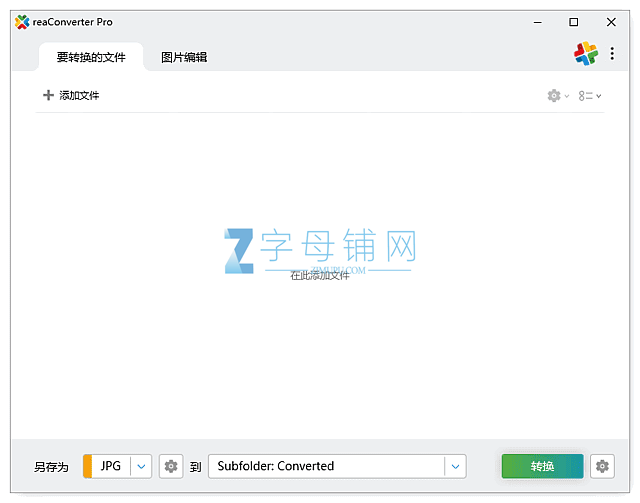Screen dimensions: 640x503
Task: Open the three-dot vertical menu
Action: tap(612, 55)
